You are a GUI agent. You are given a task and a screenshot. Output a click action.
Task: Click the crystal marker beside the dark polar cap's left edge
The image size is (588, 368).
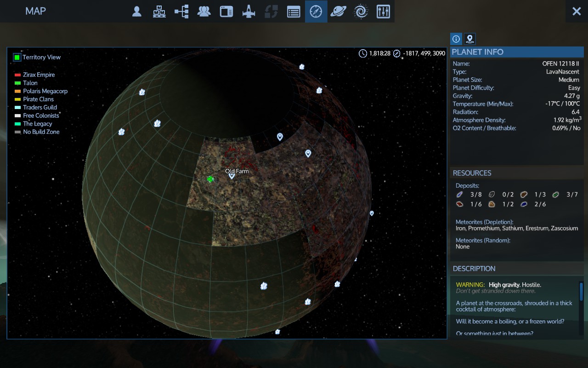[x=158, y=123]
